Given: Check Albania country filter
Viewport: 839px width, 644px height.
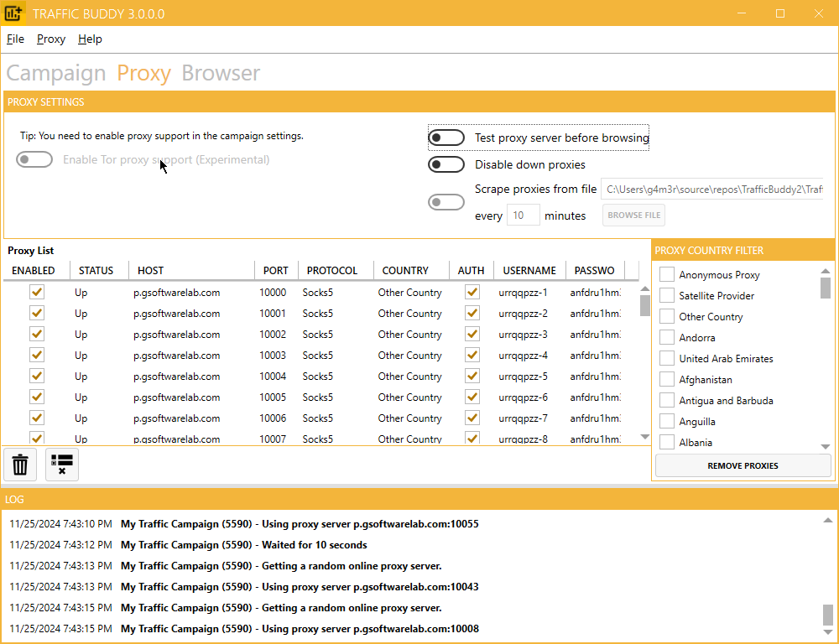Looking at the screenshot, I should 667,443.
